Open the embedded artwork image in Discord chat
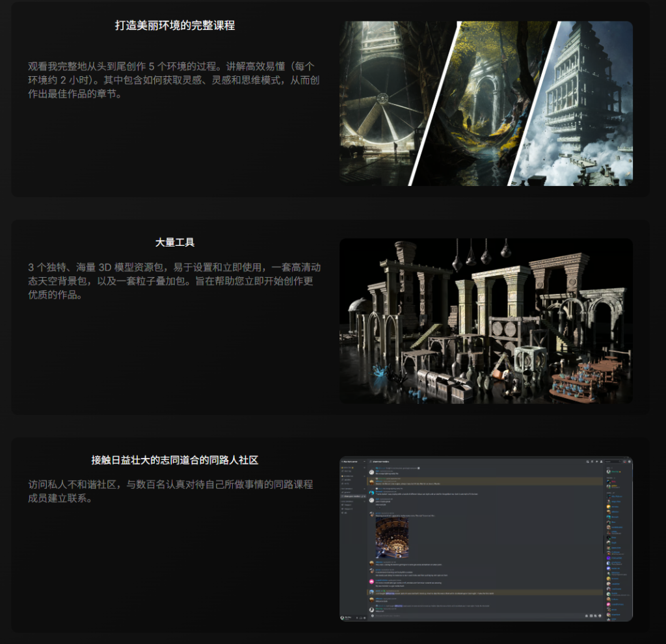The image size is (666, 644). pos(392,537)
